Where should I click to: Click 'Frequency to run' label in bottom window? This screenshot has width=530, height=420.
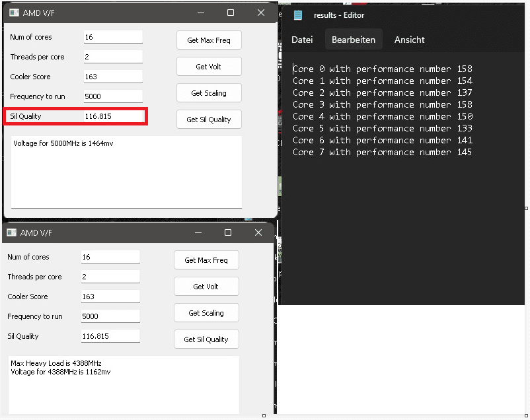point(35,316)
